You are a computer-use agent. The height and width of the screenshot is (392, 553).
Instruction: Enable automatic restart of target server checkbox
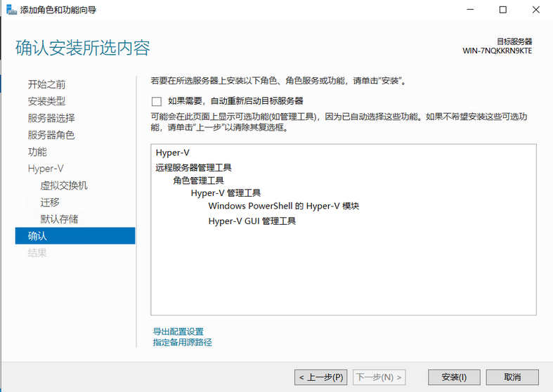pos(157,102)
